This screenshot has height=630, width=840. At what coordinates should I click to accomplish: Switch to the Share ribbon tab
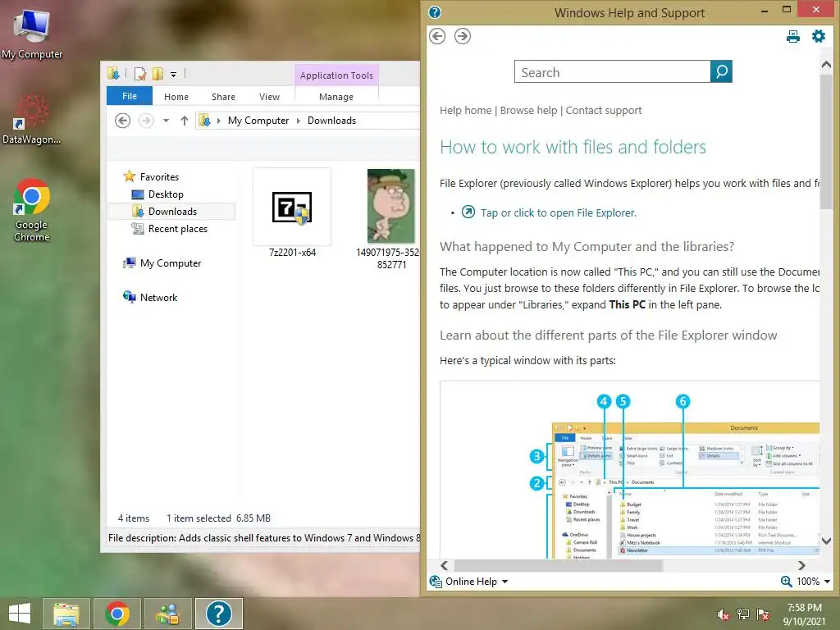coord(223,97)
